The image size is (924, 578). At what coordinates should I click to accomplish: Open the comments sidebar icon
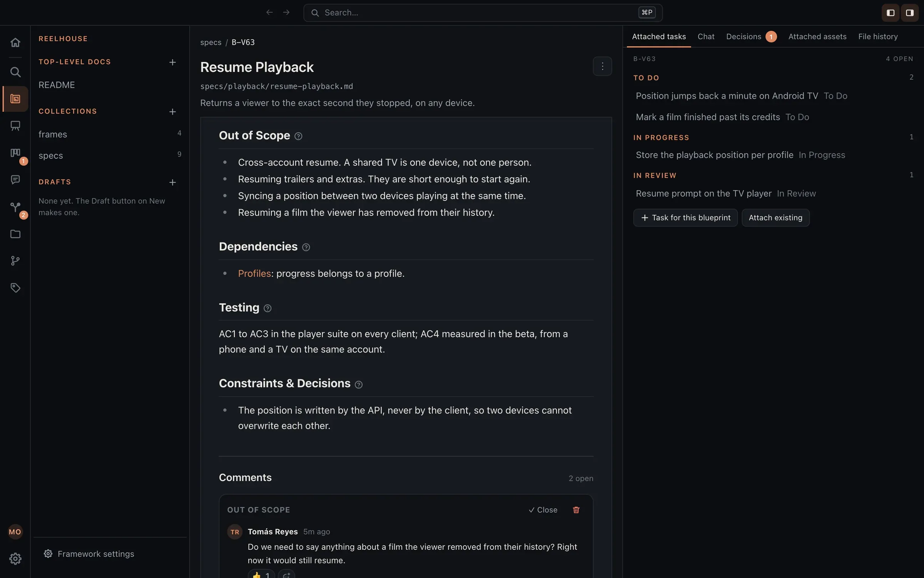point(15,180)
